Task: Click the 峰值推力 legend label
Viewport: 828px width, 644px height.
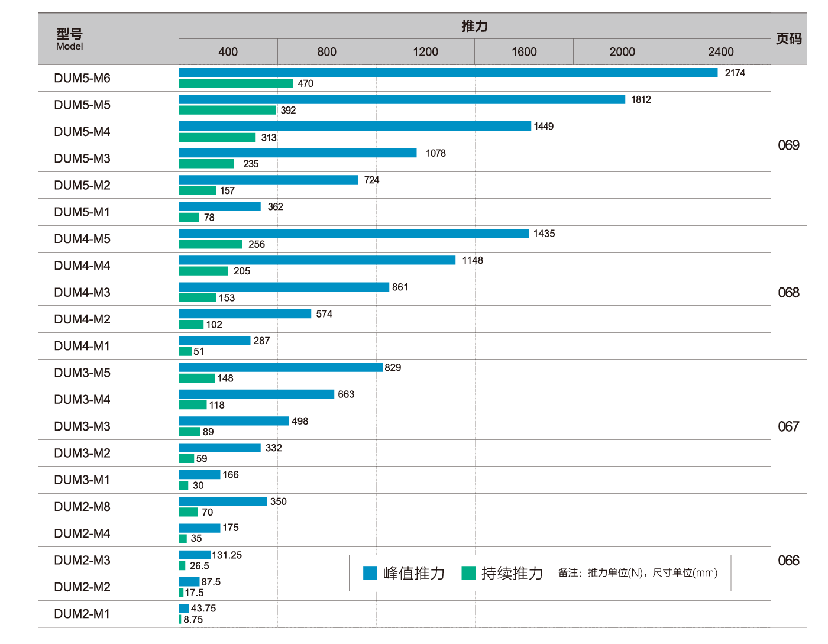Action: click(x=414, y=573)
